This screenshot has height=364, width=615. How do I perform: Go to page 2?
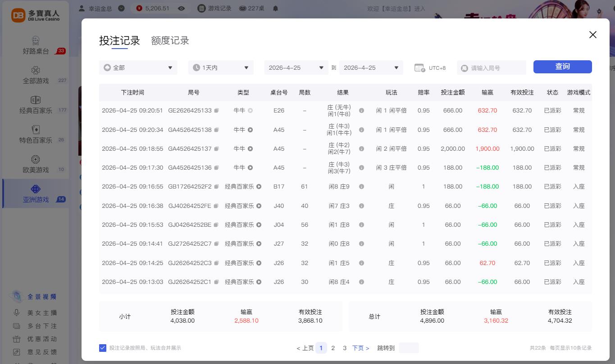click(x=333, y=348)
